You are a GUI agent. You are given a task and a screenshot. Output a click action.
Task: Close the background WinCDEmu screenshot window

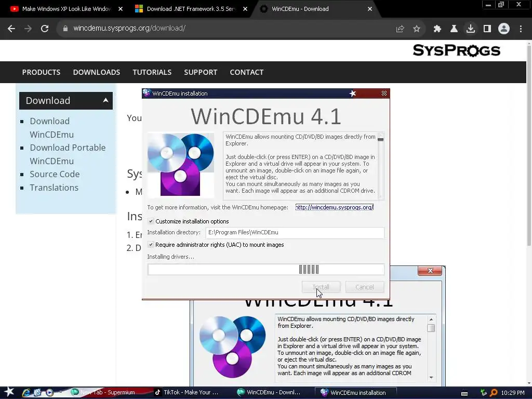pos(430,270)
